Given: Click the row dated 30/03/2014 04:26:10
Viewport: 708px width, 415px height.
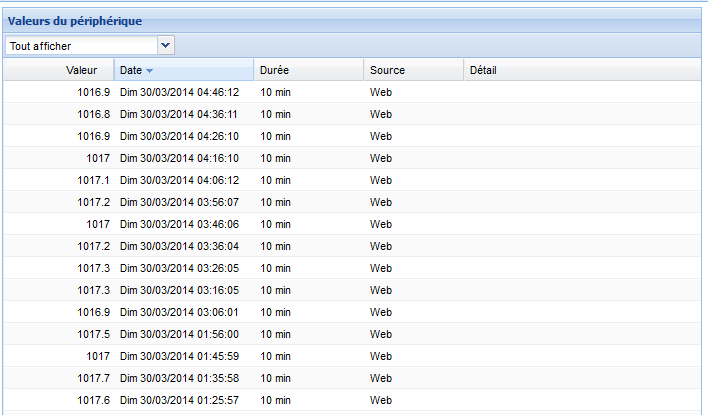Looking at the screenshot, I should 179,136.
